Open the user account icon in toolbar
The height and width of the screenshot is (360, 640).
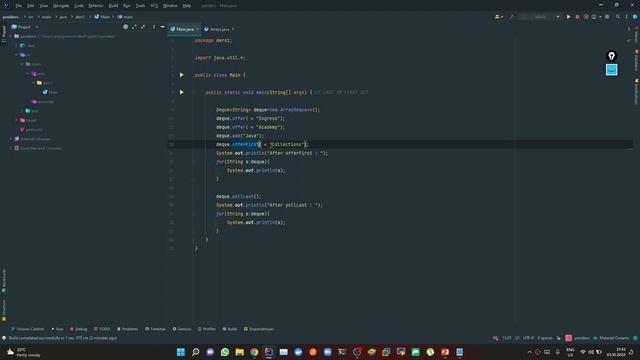[498, 17]
